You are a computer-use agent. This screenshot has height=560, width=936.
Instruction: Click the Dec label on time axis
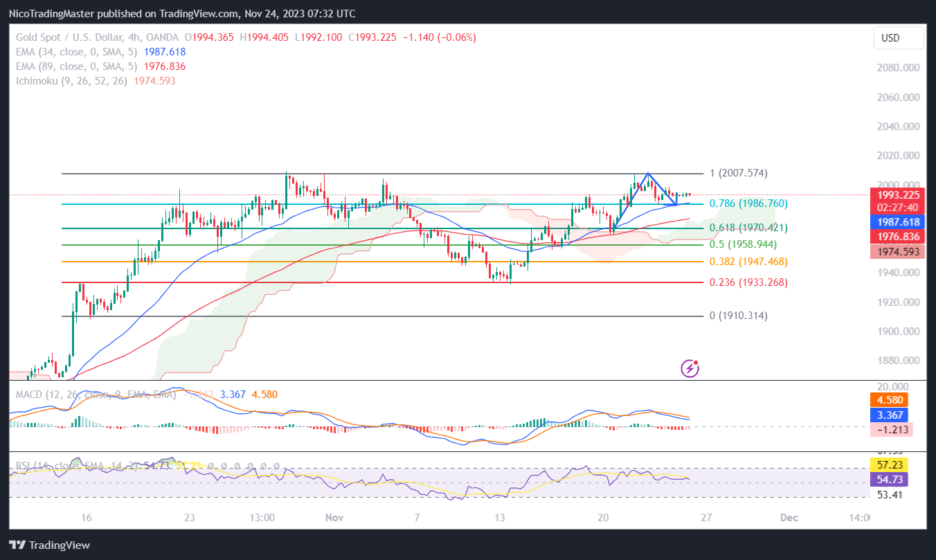point(789,518)
